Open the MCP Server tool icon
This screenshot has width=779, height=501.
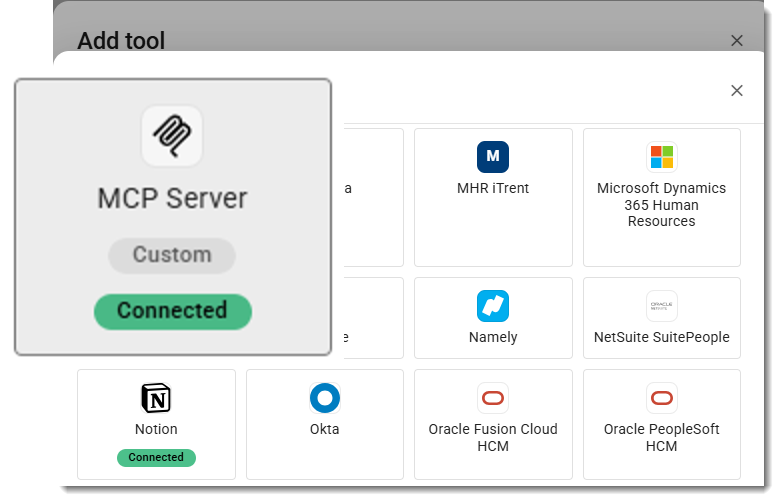[x=172, y=136]
